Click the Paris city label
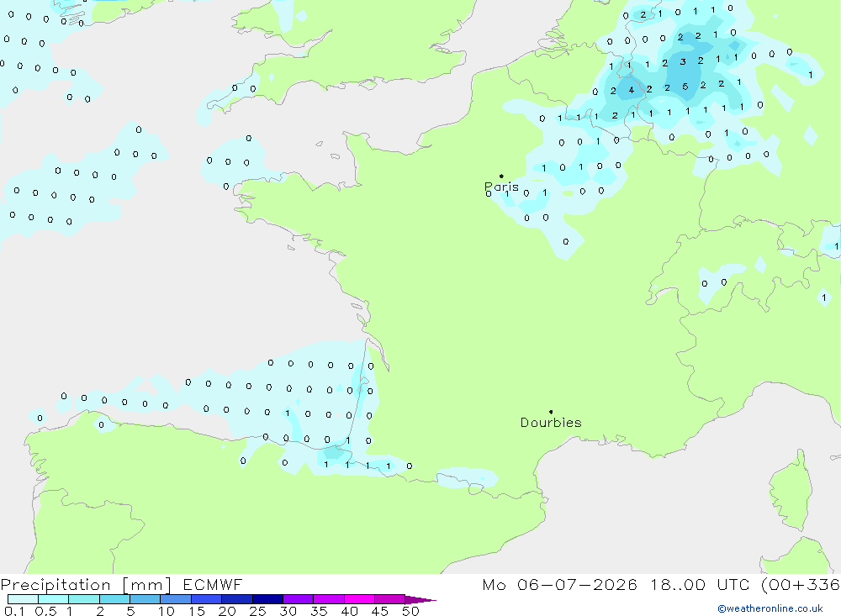The width and height of the screenshot is (841, 616). 501,187
